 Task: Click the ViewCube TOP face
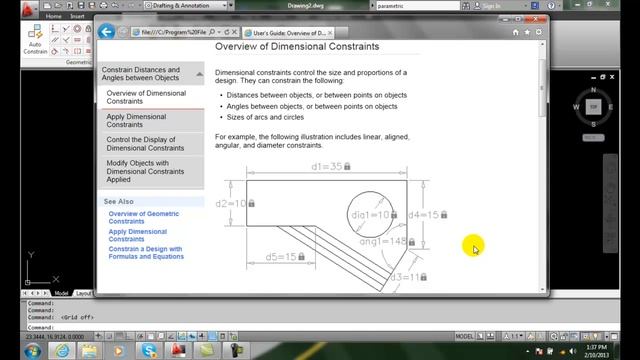point(593,107)
